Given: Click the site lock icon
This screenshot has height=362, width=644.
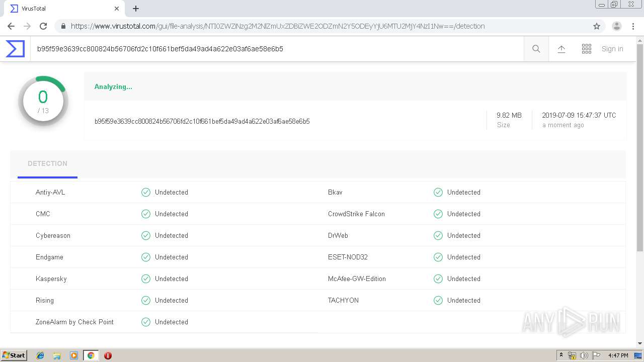Looking at the screenshot, I should pos(63,26).
